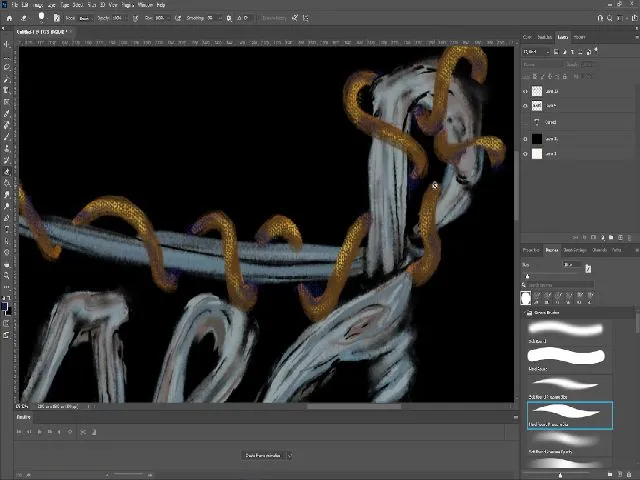Select the Zoom tool in the toolbar

7,276
